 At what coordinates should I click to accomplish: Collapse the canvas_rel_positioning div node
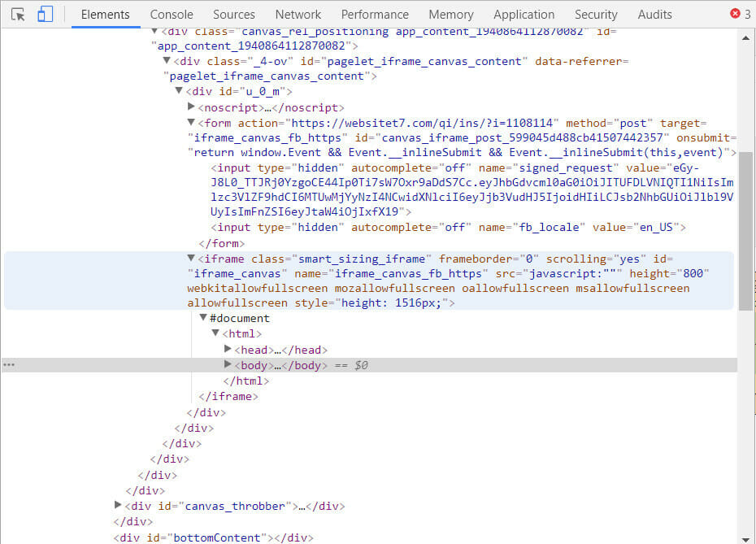154,31
